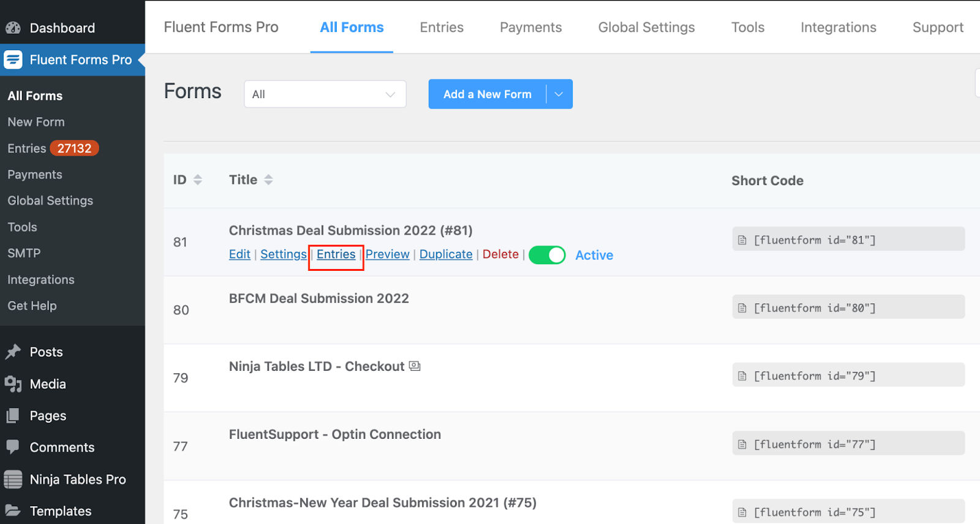Open the All forms filter dropdown

(325, 94)
